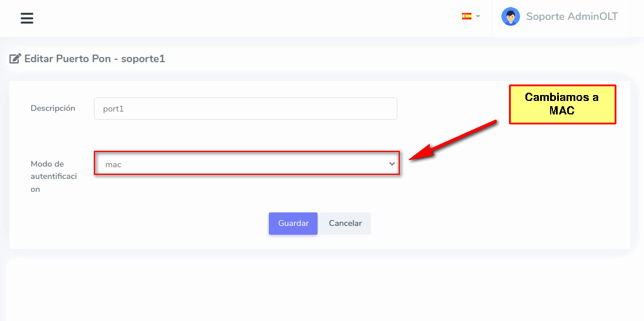The image size is (644, 321).
Task: Expand the language selector caret
Action: [478, 16]
